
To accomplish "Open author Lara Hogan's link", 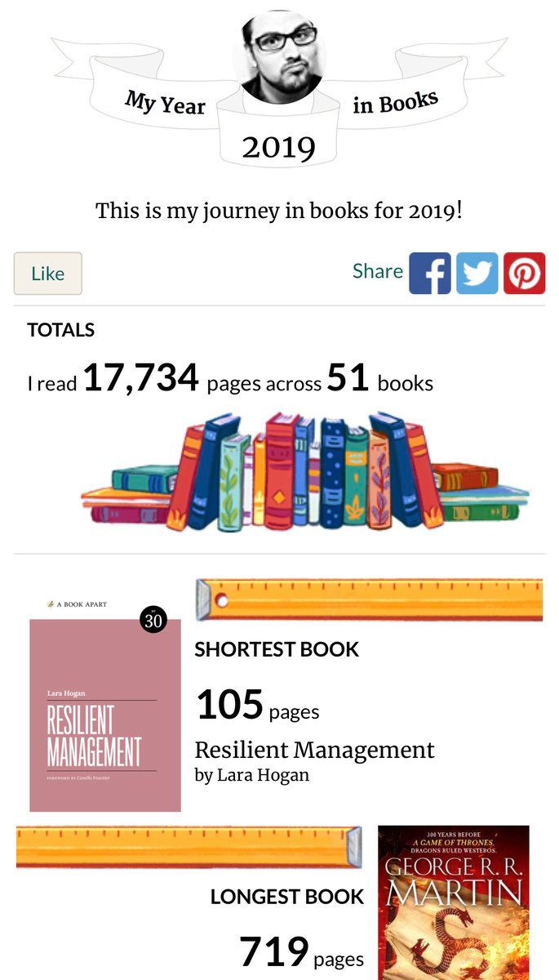I will [251, 775].
